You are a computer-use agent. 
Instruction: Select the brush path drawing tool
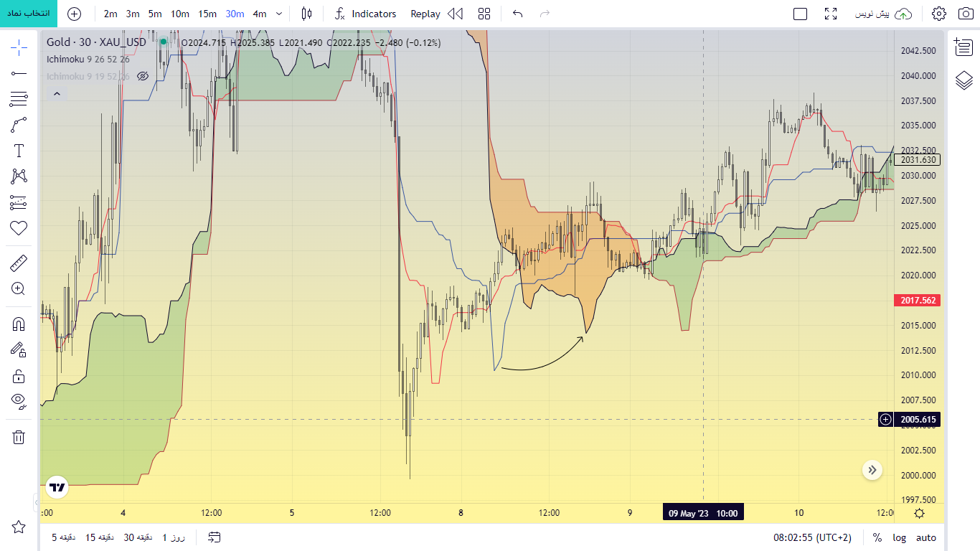pyautogui.click(x=19, y=125)
